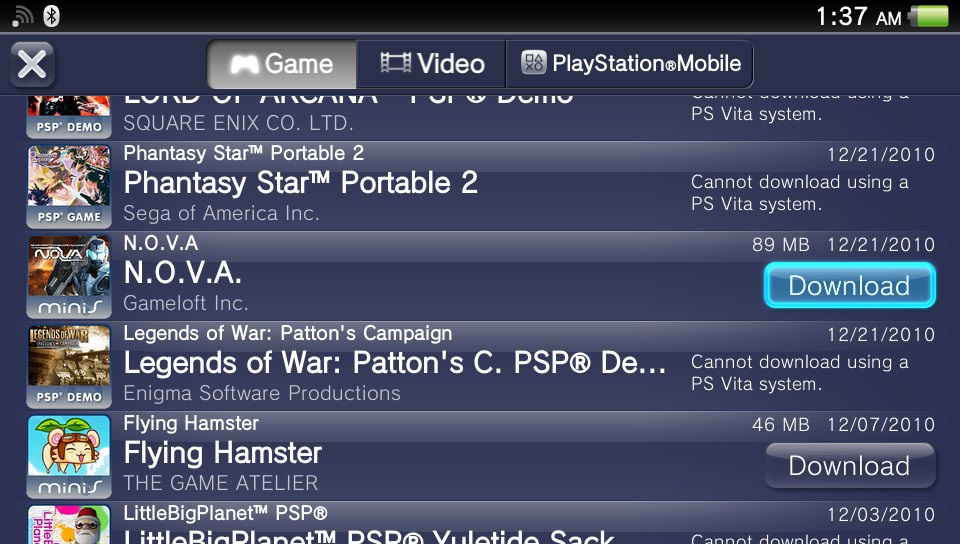This screenshot has height=544, width=960.
Task: Switch to the Video tab
Action: click(432, 64)
